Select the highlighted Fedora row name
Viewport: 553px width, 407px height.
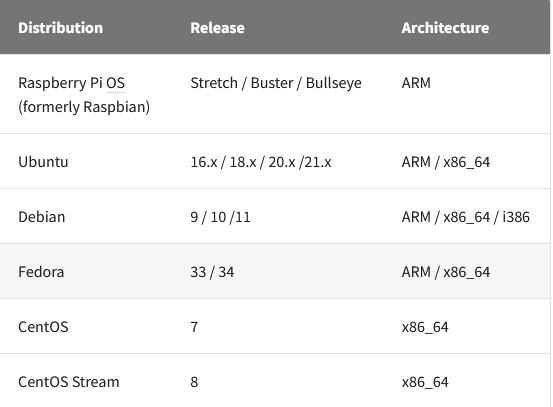pyautogui.click(x=41, y=272)
